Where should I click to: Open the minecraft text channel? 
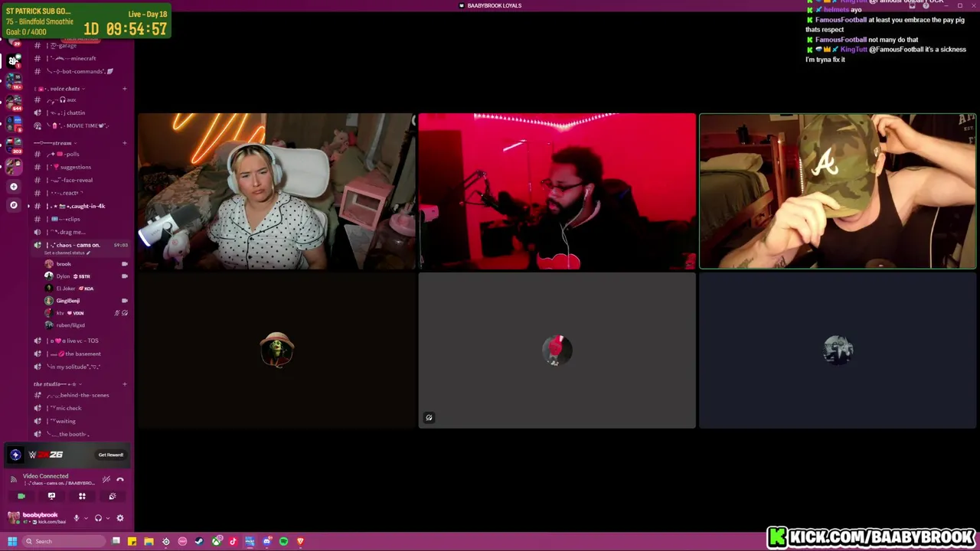pyautogui.click(x=80, y=58)
